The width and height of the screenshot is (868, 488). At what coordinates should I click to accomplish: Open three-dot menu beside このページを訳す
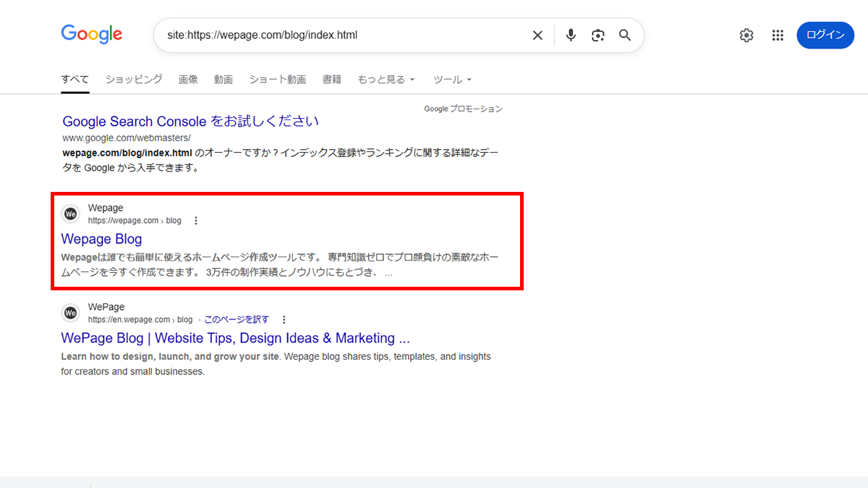(284, 319)
